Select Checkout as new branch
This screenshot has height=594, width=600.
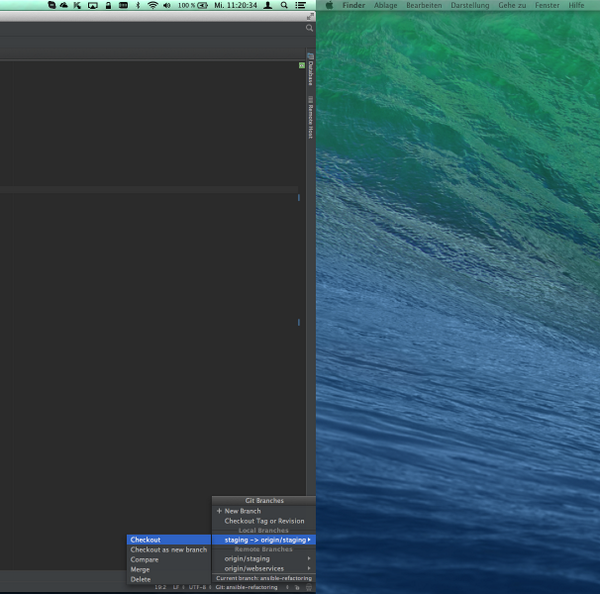click(169, 550)
